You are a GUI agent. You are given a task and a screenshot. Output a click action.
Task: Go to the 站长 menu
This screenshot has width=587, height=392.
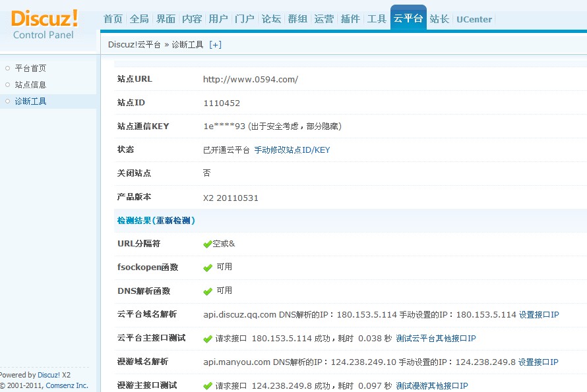(439, 19)
